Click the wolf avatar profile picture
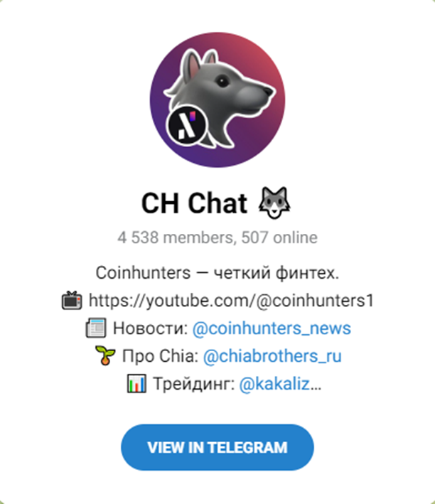435x504 pixels. [x=217, y=100]
